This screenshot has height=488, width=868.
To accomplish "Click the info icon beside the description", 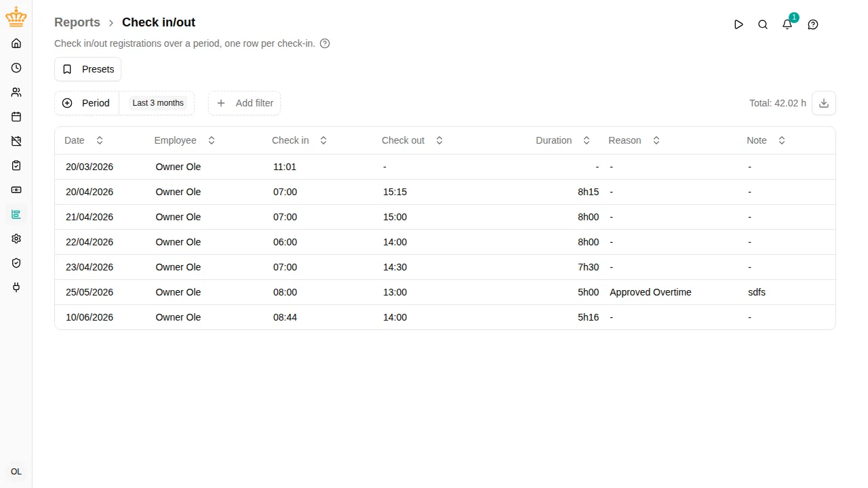I will tap(325, 43).
